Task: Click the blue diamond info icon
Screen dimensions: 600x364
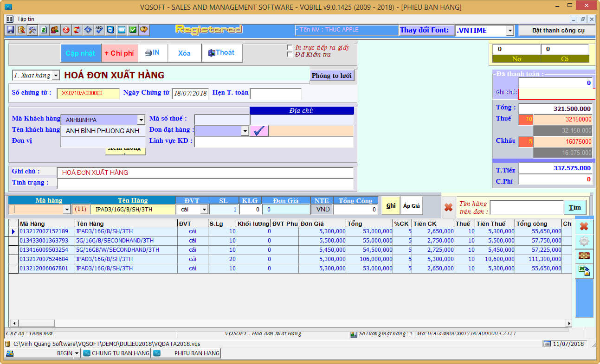Action: 88,30
